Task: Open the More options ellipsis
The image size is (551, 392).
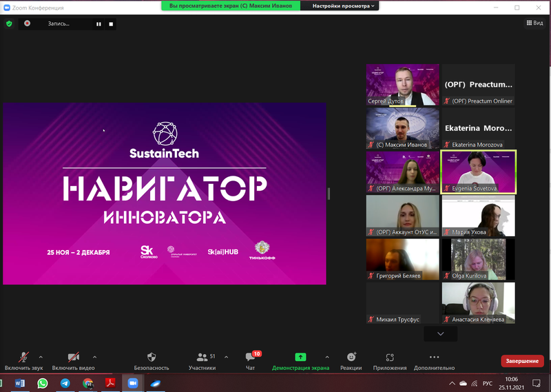Action: (x=434, y=358)
